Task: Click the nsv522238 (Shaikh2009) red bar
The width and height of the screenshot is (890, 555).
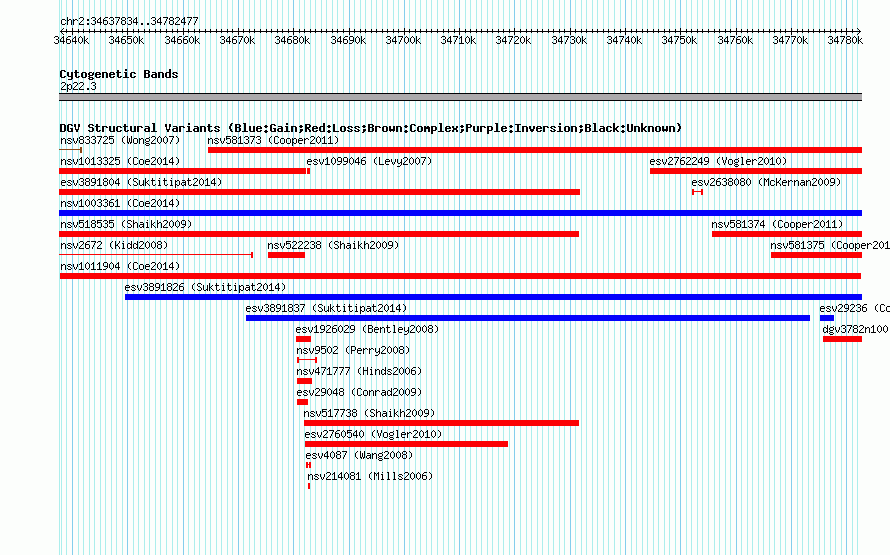Action: click(286, 255)
